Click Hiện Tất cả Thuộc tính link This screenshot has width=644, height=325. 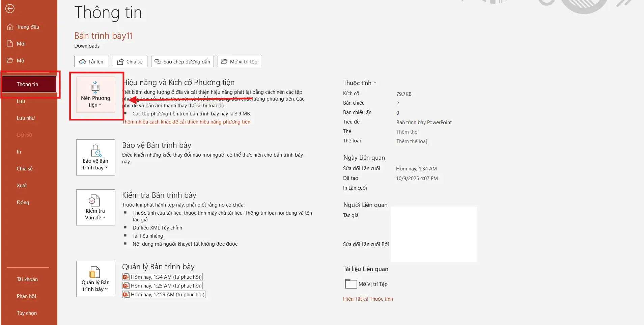[x=368, y=299]
